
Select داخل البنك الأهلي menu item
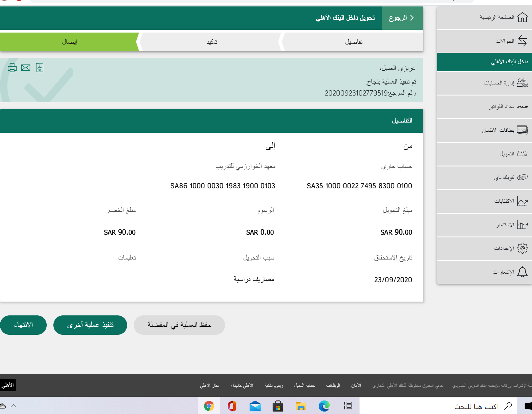click(509, 62)
